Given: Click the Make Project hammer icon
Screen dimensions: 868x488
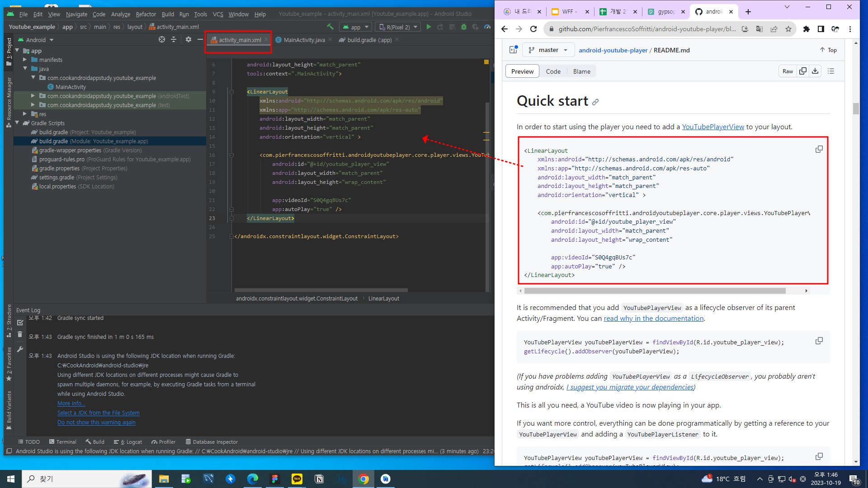Looking at the screenshot, I should 330,27.
